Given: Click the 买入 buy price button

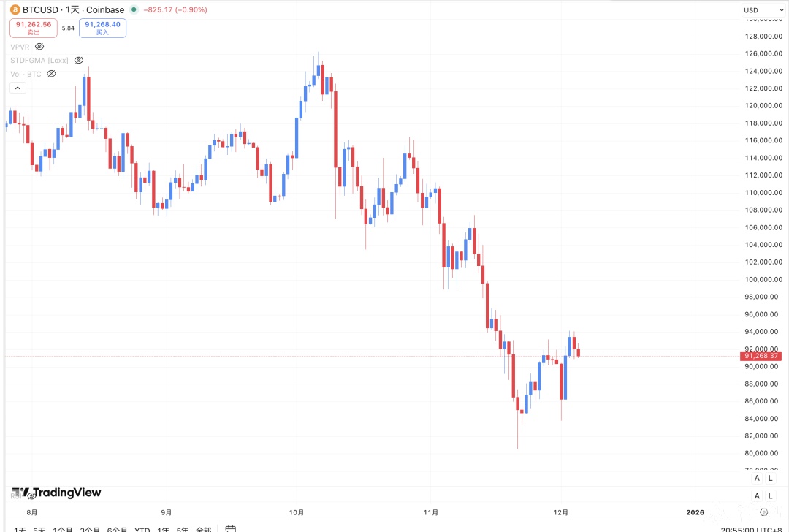Looking at the screenshot, I should pyautogui.click(x=102, y=28).
